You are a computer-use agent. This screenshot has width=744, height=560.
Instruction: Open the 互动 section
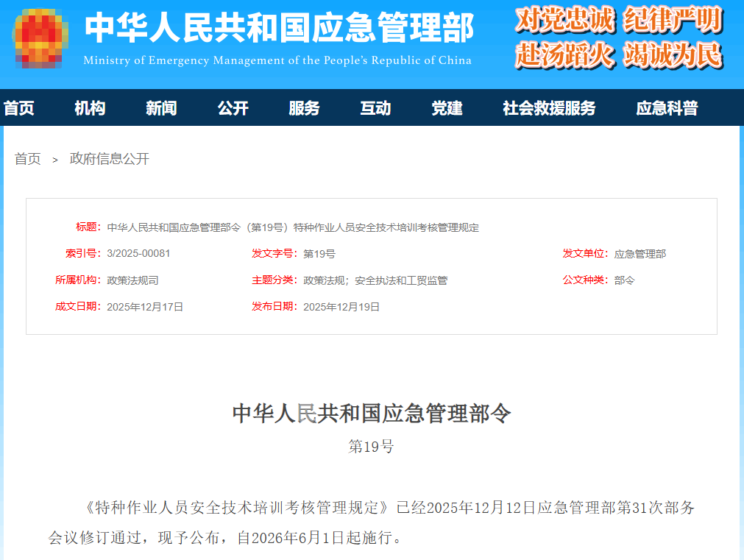point(375,107)
